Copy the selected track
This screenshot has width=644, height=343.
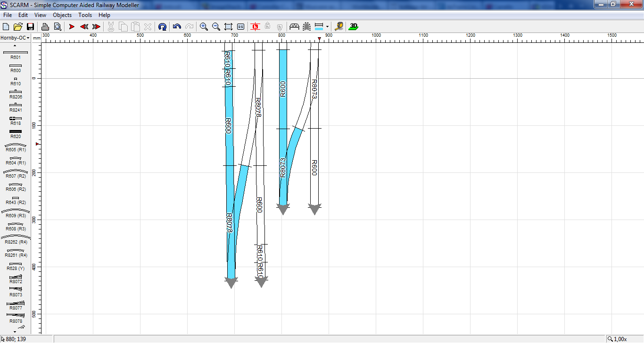pyautogui.click(x=123, y=27)
